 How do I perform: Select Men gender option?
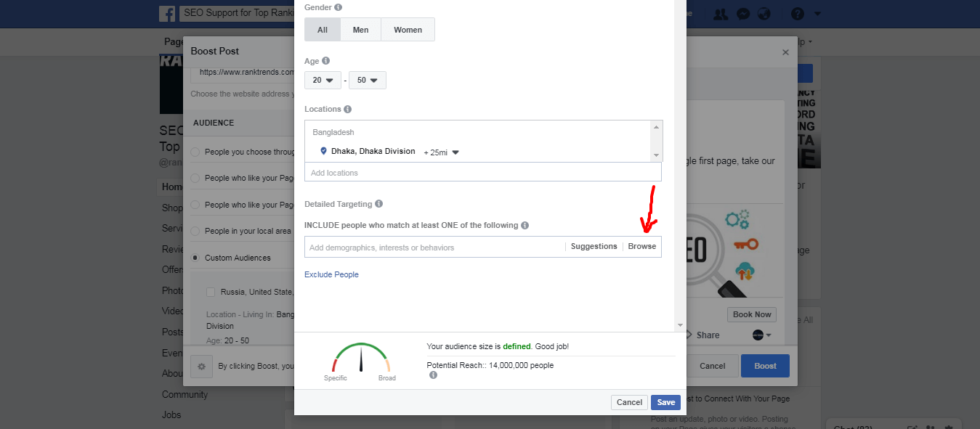pyautogui.click(x=360, y=30)
